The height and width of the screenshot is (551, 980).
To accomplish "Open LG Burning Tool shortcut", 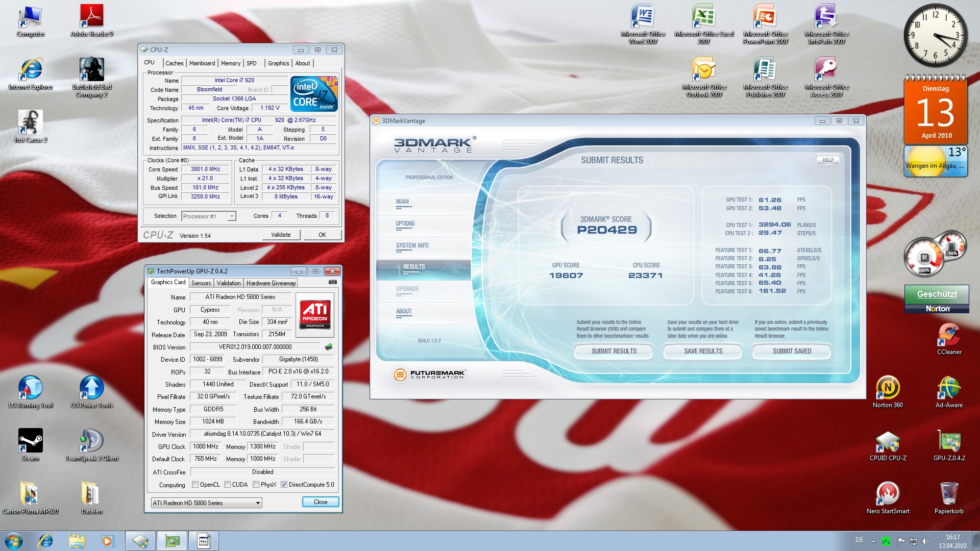I will point(31,392).
